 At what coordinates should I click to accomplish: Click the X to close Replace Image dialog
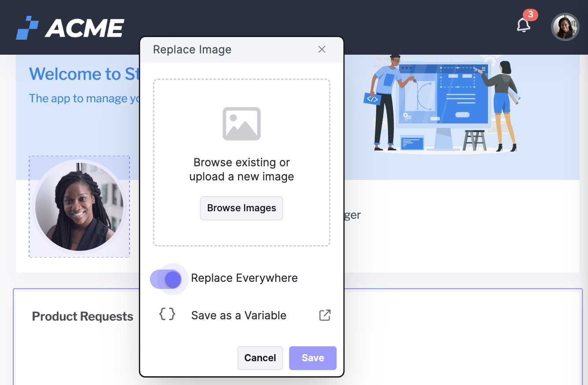(x=322, y=49)
